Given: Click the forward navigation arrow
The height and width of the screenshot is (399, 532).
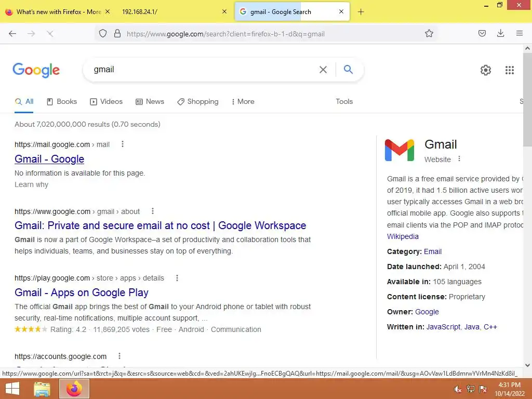Looking at the screenshot, I should [x=31, y=34].
